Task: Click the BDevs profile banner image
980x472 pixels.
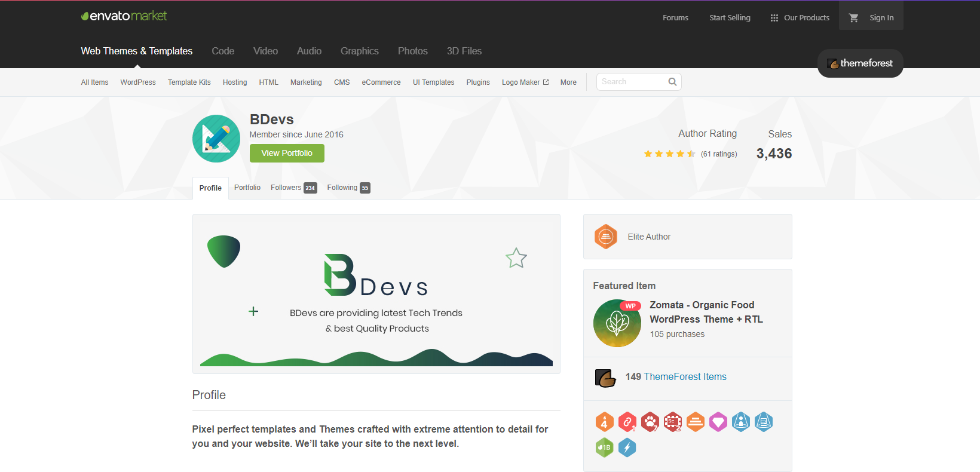Action: coord(376,294)
